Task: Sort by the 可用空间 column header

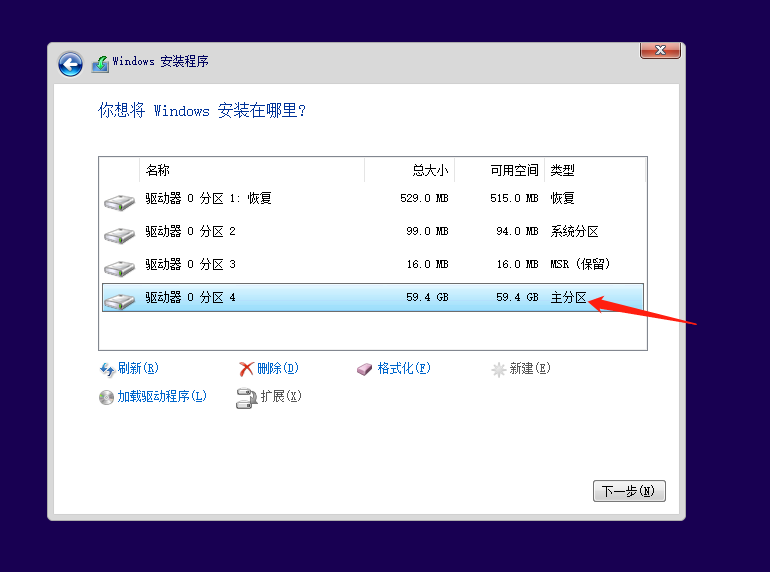Action: tap(500, 170)
